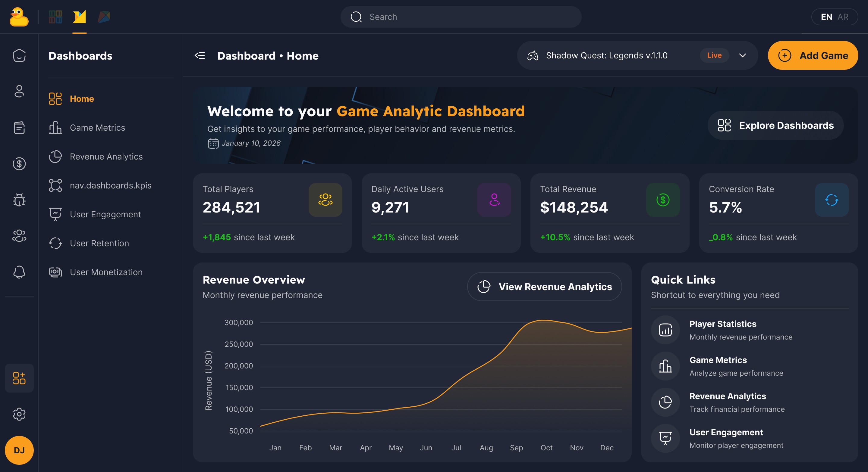The image size is (868, 472).
Task: Switch to the colored-grid app tab
Action: pyautogui.click(x=55, y=17)
